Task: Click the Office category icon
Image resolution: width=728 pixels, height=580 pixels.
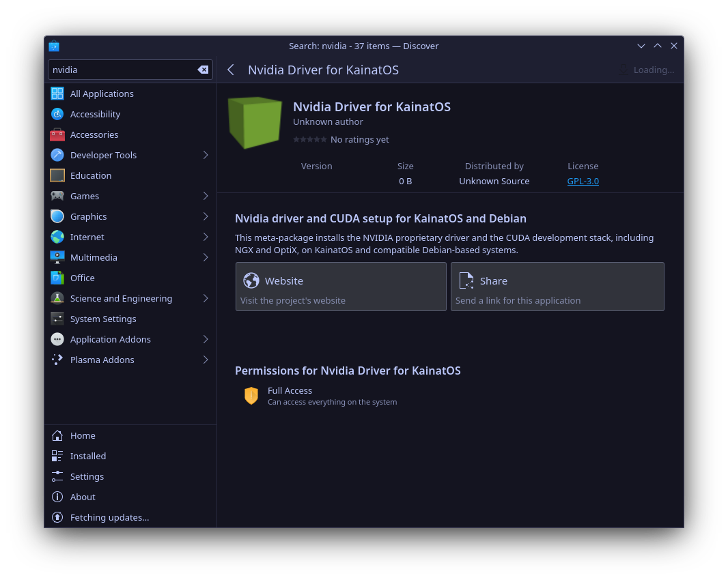Action: tap(57, 278)
